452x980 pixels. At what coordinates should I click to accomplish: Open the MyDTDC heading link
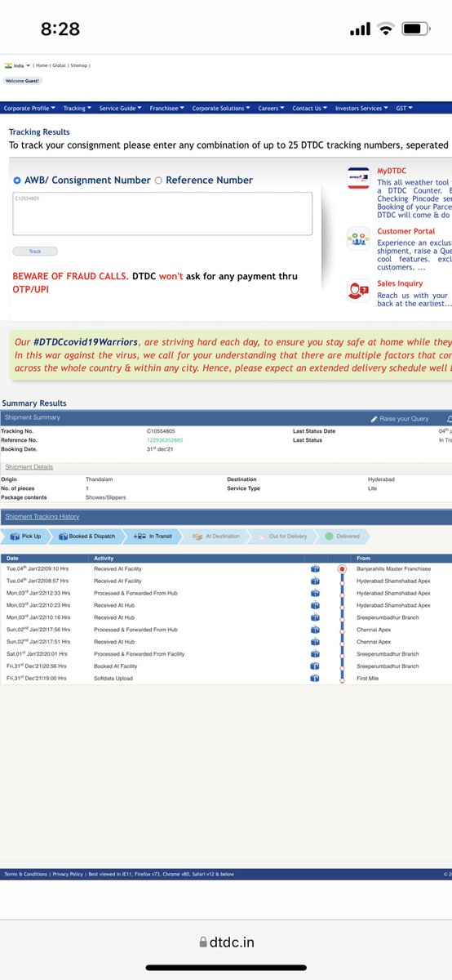tap(392, 171)
